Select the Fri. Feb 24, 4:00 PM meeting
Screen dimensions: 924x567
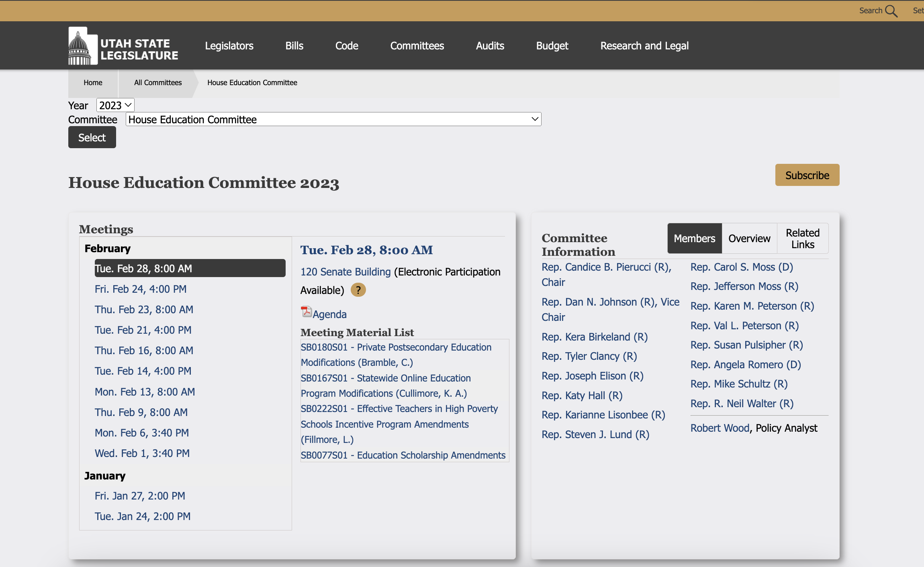coord(141,289)
